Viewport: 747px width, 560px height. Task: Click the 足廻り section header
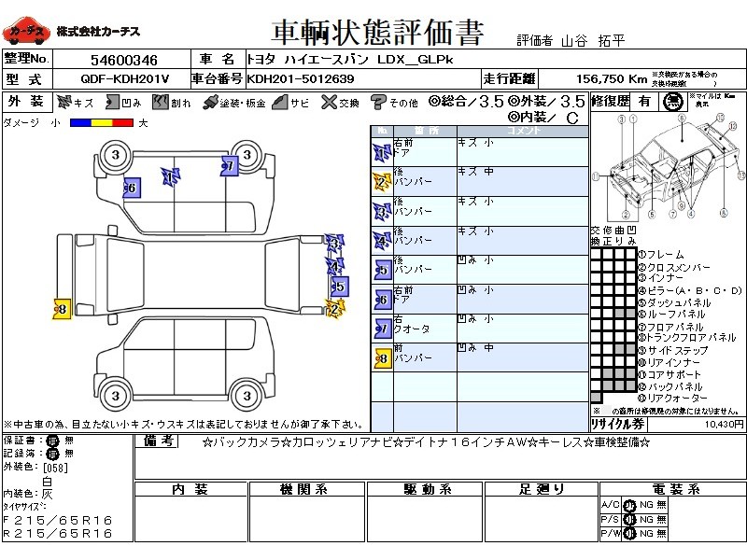542,489
